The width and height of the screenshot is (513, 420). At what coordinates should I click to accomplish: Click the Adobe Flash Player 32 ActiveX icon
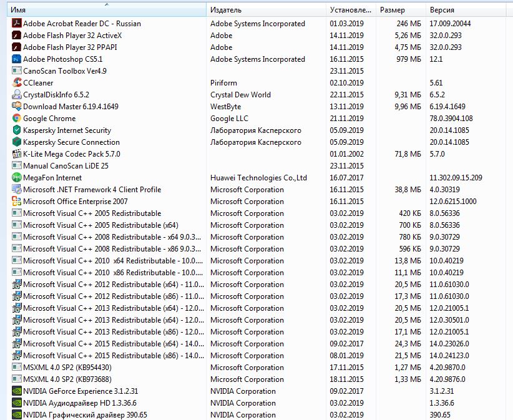point(16,35)
